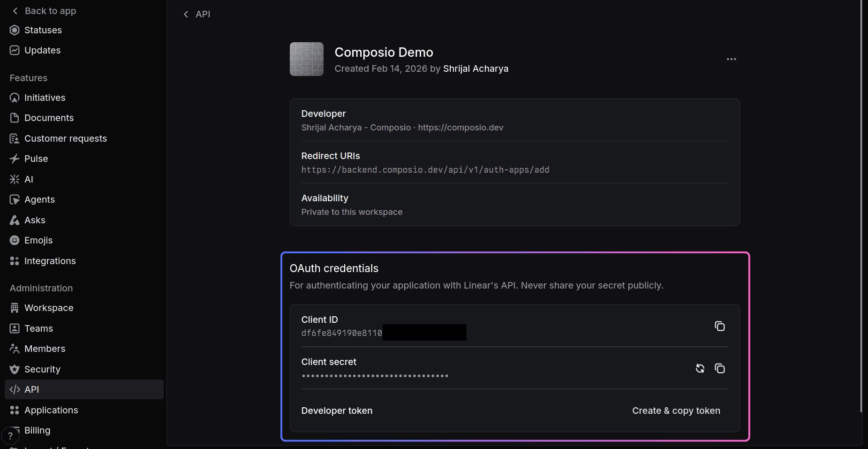The image size is (868, 449).
Task: Click the Private to this workspace text
Action: click(x=352, y=212)
